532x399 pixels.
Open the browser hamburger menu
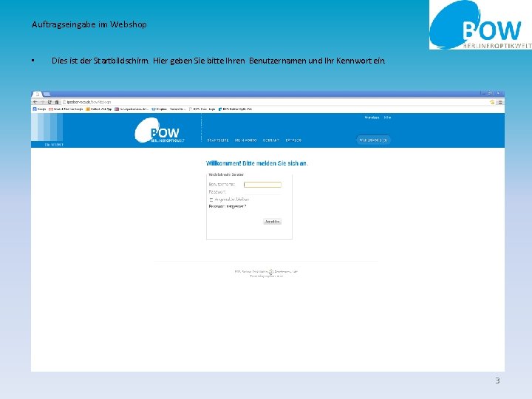500,102
